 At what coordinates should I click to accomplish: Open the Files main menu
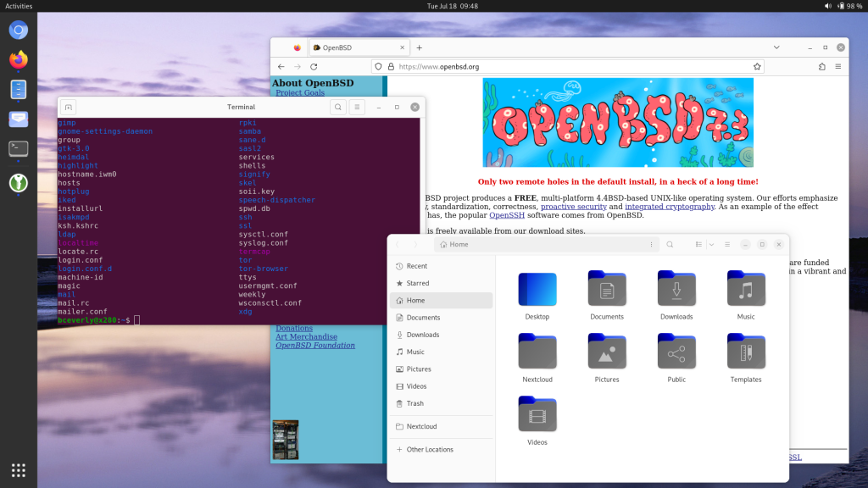(x=727, y=245)
